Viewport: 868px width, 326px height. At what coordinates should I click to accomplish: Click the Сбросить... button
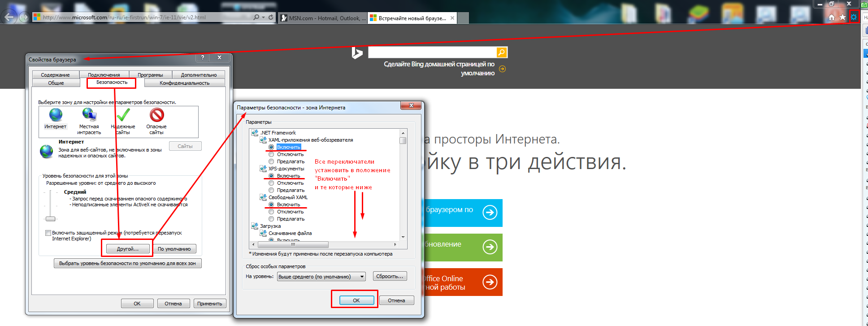pos(390,276)
